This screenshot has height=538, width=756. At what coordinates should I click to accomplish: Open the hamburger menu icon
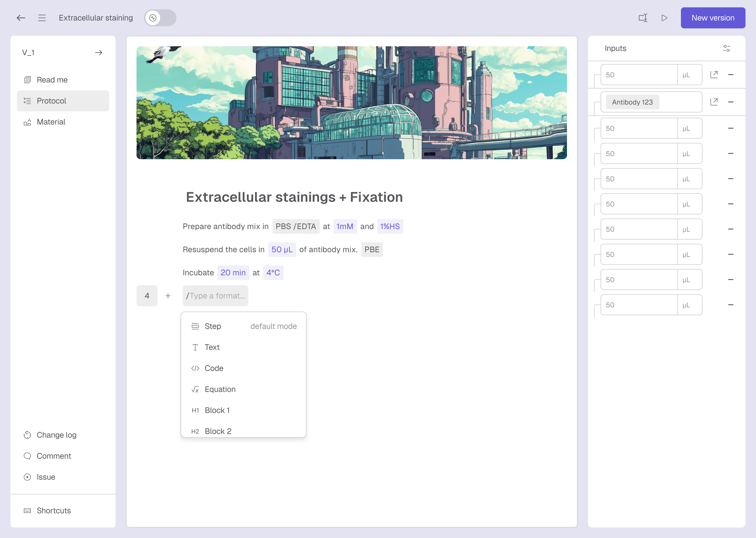(42, 18)
